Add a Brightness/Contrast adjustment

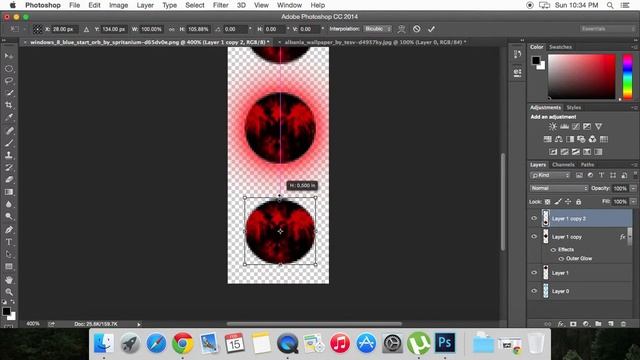(x=553, y=127)
